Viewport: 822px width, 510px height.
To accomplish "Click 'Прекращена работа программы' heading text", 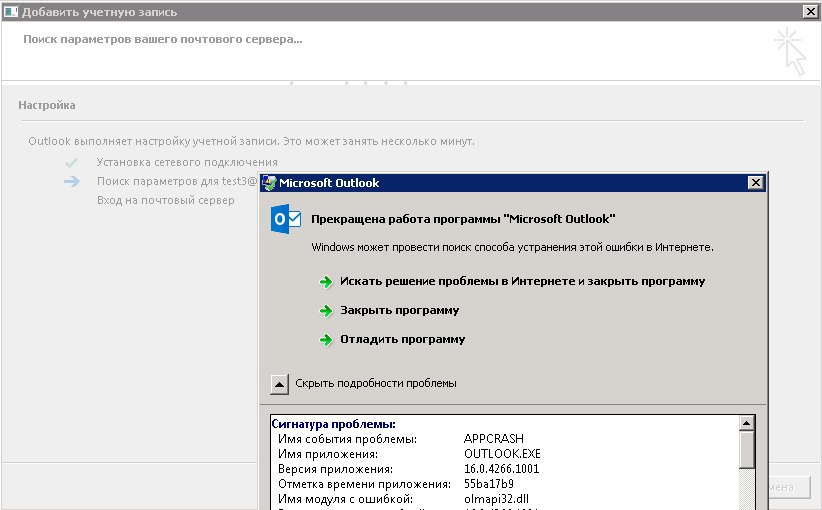I will [463, 219].
